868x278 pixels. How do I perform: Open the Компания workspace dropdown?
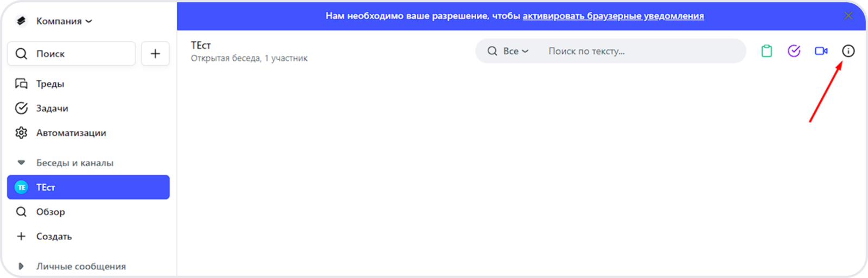(x=64, y=21)
